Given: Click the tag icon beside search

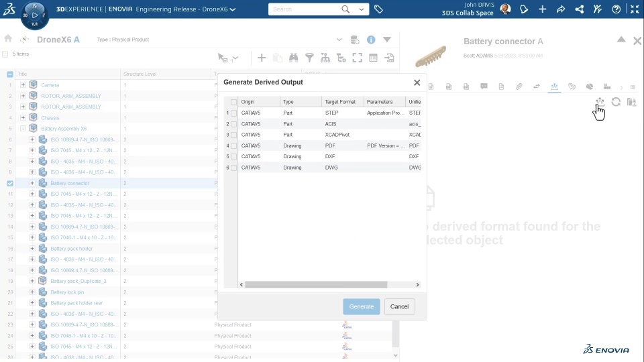Looking at the screenshot, I should (x=378, y=9).
